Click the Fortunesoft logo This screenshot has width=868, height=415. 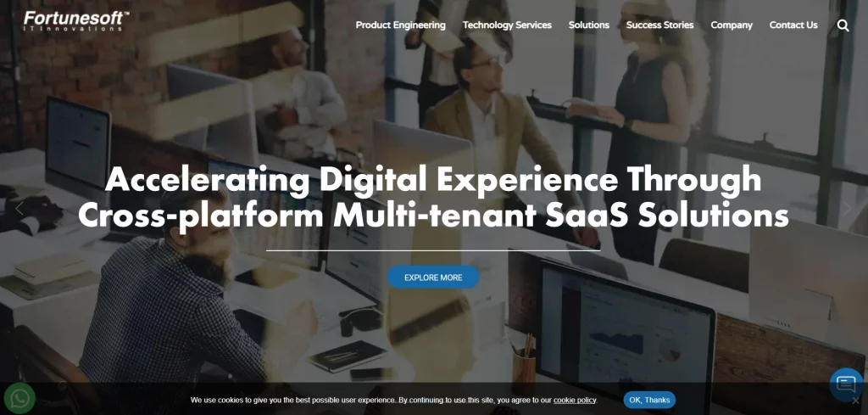point(75,21)
